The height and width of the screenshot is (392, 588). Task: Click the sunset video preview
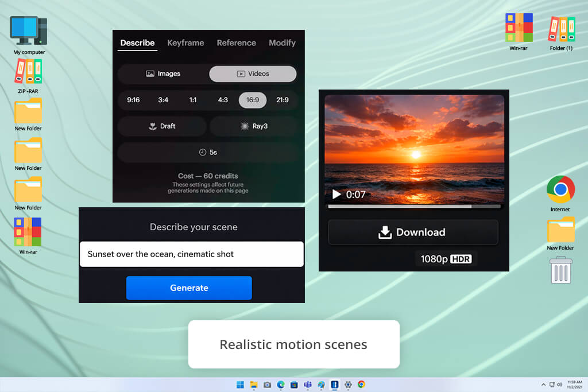click(415, 150)
